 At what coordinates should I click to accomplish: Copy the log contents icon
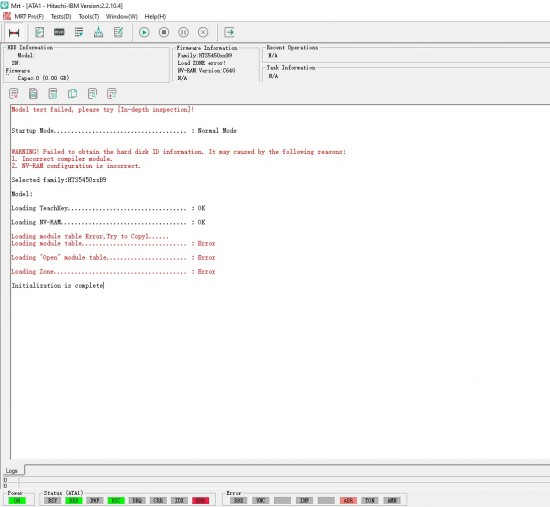pyautogui.click(x=72, y=94)
